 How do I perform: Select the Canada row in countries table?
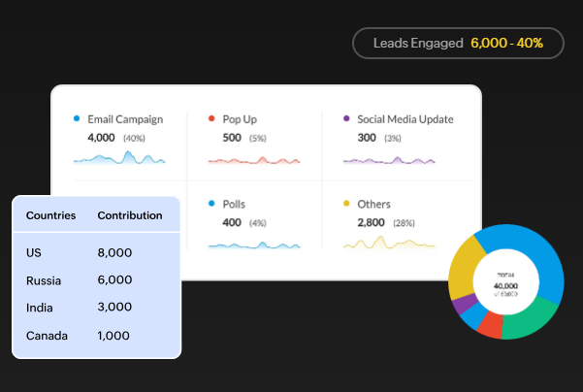[x=95, y=335]
